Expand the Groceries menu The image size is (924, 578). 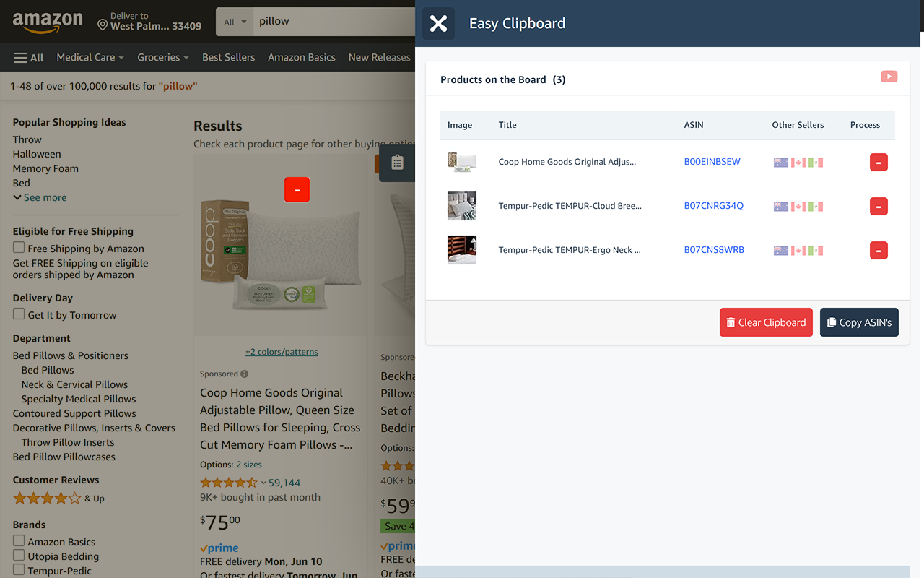coord(163,58)
